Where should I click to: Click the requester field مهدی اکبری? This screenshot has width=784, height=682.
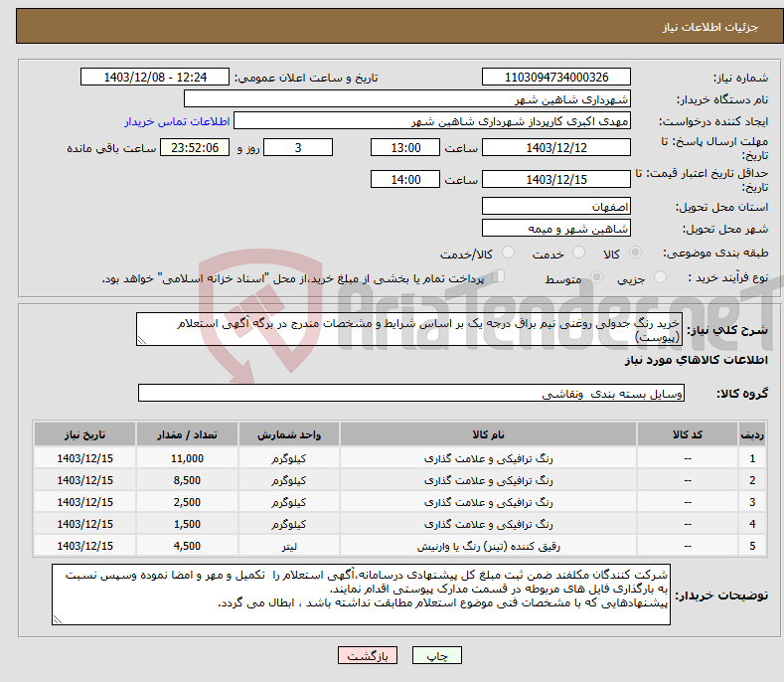(432, 121)
